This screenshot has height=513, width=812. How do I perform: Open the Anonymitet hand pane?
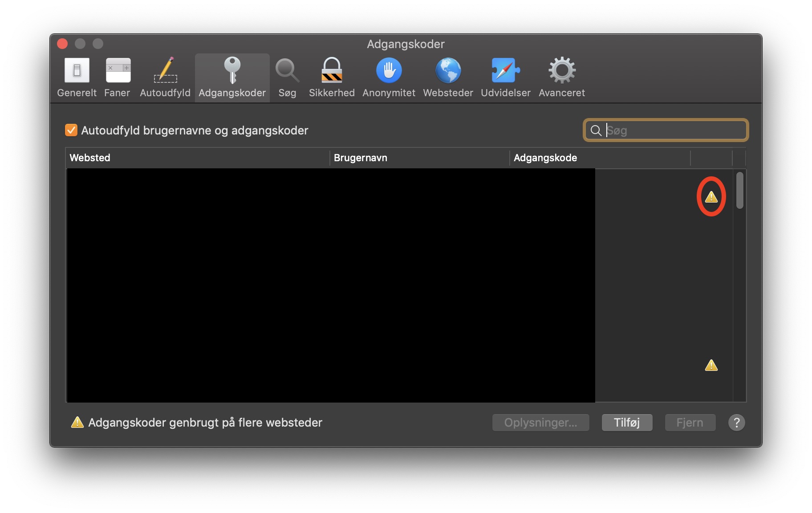pos(389,78)
